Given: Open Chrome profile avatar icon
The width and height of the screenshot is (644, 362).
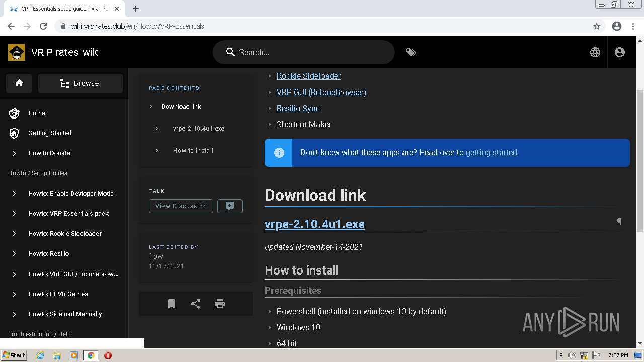Looking at the screenshot, I should click(617, 26).
